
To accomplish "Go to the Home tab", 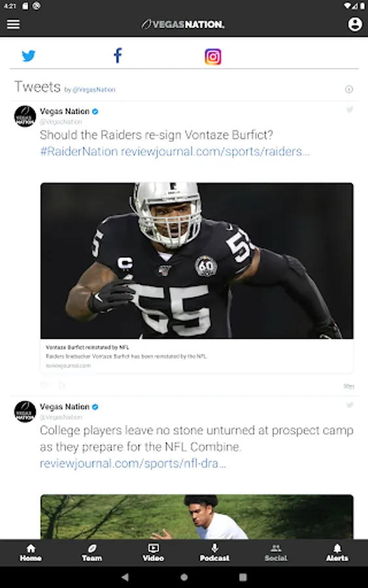I will pos(31,553).
